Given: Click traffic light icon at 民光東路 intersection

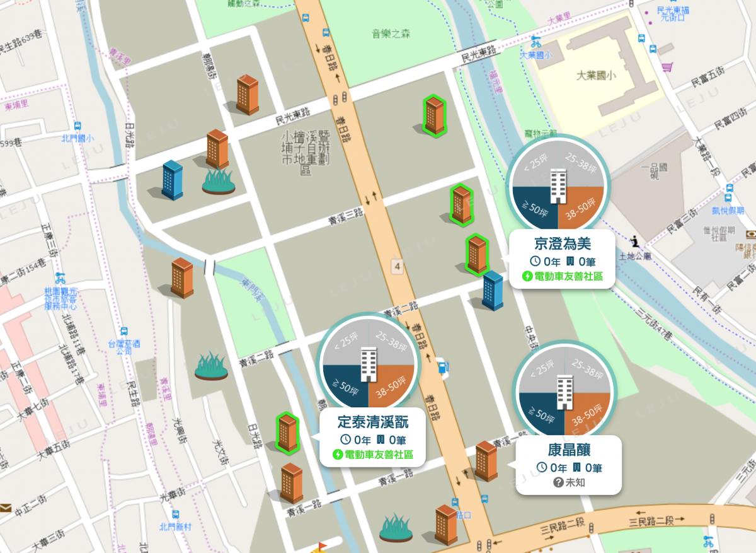Looking at the screenshot, I should pyautogui.click(x=341, y=99).
